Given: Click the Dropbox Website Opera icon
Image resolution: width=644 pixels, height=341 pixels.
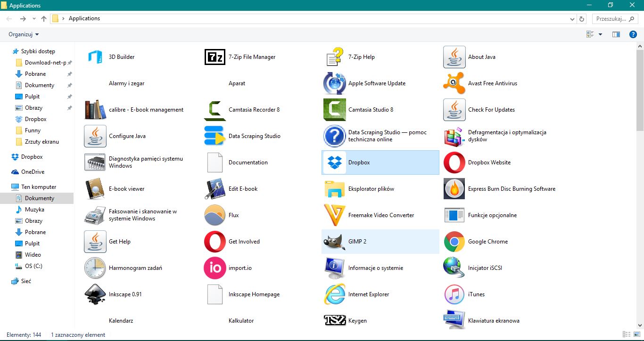Looking at the screenshot, I should (454, 162).
